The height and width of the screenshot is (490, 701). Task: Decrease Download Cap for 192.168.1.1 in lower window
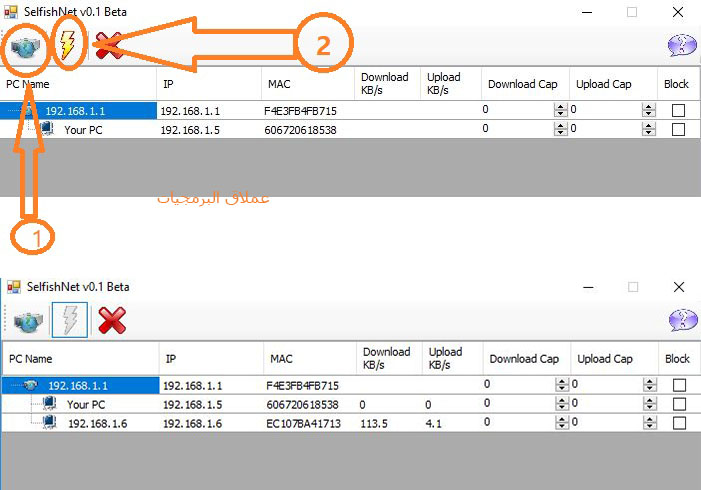[x=562, y=388]
